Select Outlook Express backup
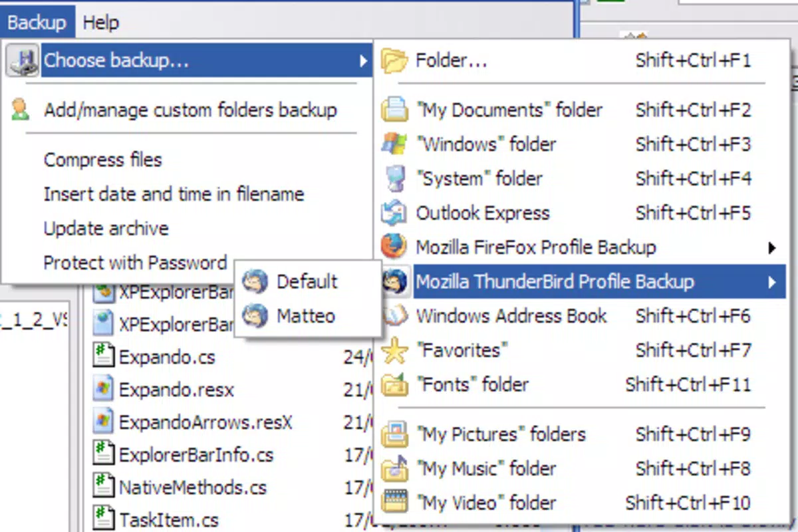The width and height of the screenshot is (798, 532). [483, 213]
